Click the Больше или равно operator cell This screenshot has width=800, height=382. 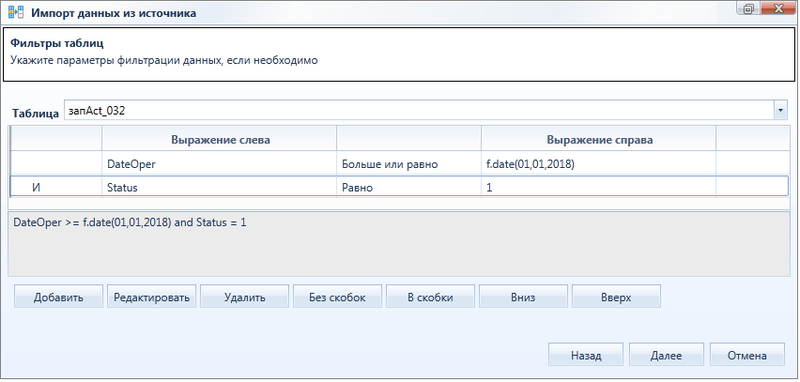409,164
